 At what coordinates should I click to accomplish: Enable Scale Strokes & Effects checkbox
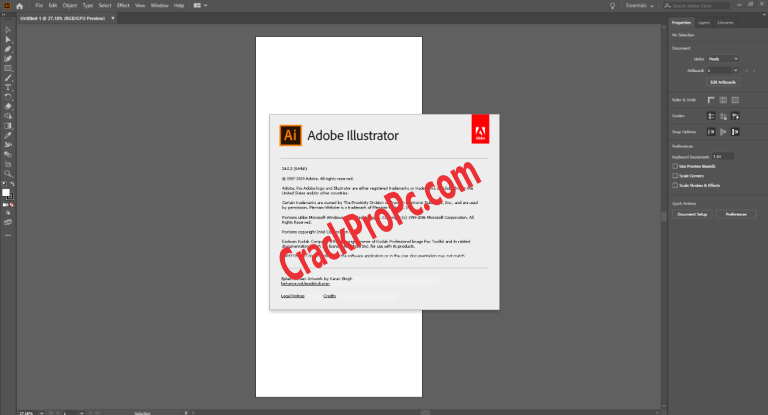(675, 185)
